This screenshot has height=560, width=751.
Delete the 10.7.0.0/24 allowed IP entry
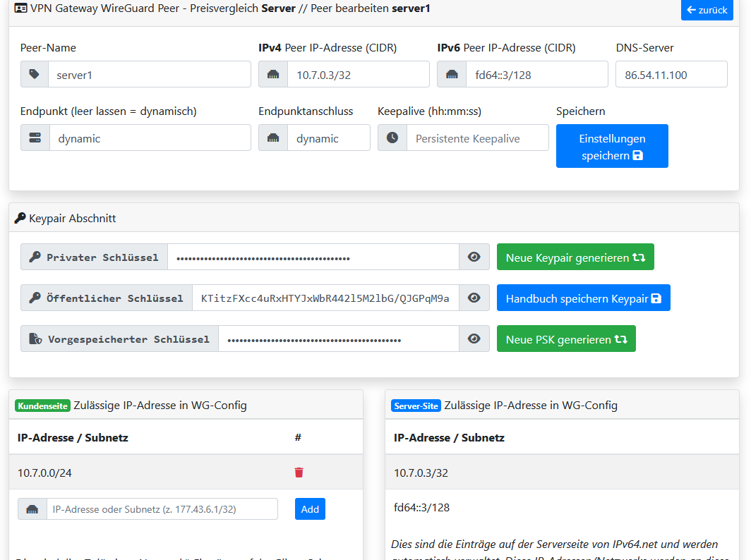click(x=299, y=473)
